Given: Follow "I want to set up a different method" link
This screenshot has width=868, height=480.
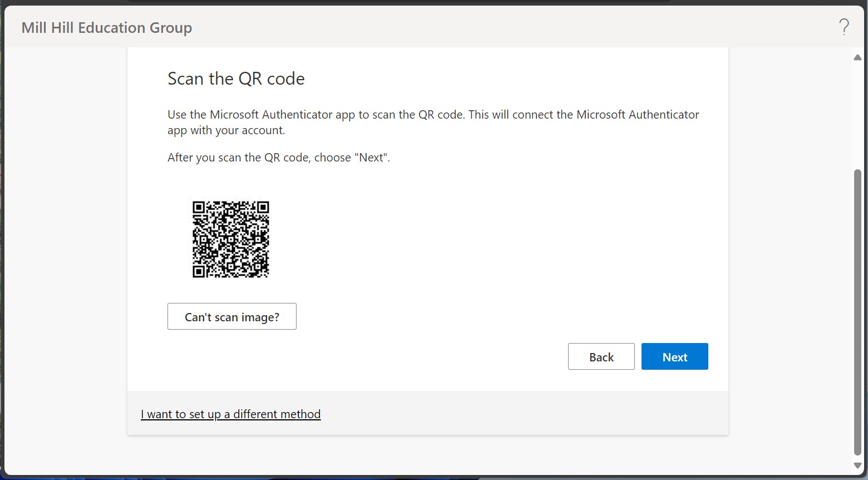Looking at the screenshot, I should click(x=230, y=414).
